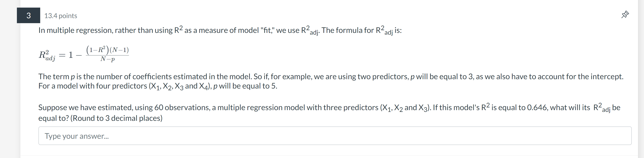Select the question prompt about multiple regression
The height and width of the screenshot is (158, 644).
pos(220,30)
